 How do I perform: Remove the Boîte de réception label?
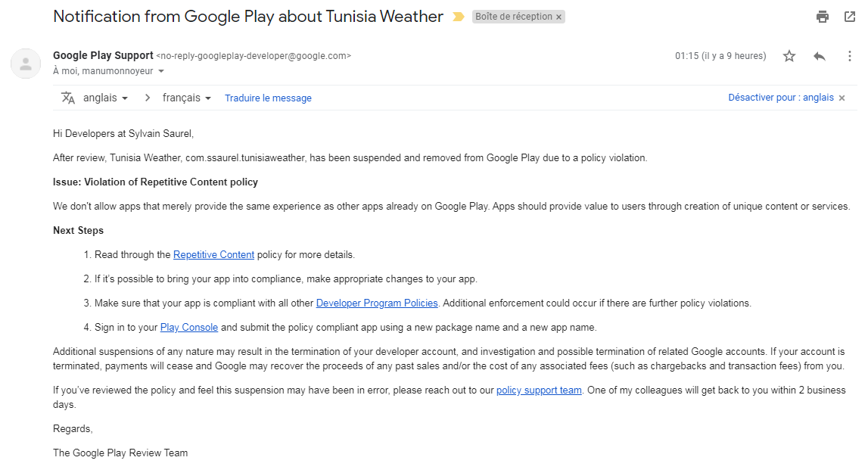tap(558, 17)
